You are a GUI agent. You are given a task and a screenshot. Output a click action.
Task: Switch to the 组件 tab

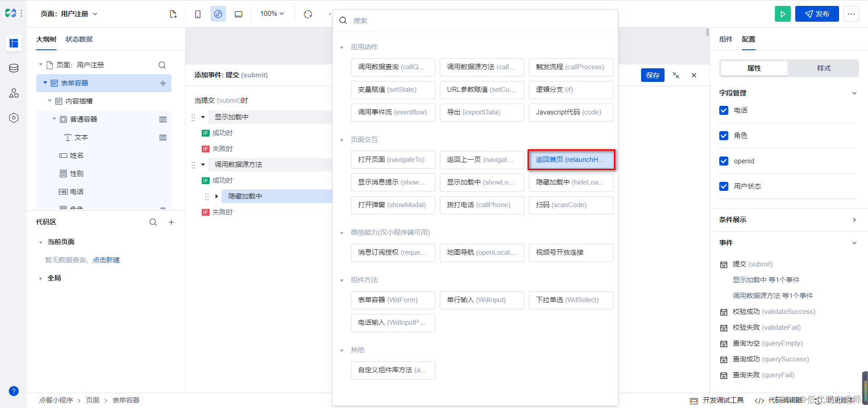pyautogui.click(x=726, y=39)
